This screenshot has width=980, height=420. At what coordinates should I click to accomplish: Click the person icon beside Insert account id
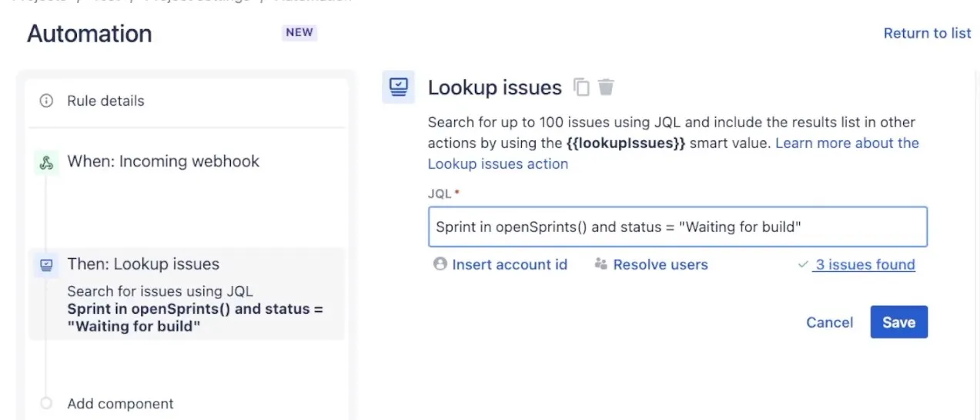pos(440,264)
